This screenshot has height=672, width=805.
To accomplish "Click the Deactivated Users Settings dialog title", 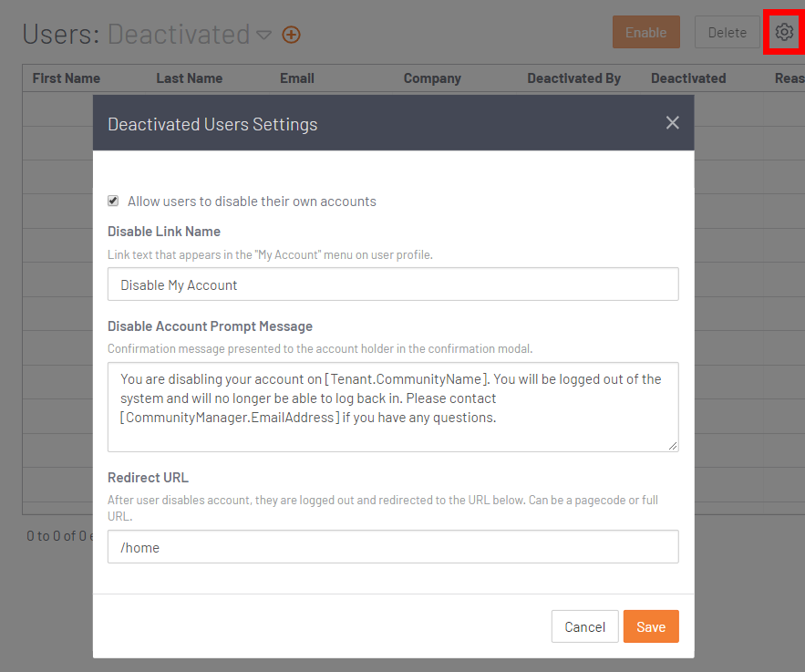I will pyautogui.click(x=212, y=124).
